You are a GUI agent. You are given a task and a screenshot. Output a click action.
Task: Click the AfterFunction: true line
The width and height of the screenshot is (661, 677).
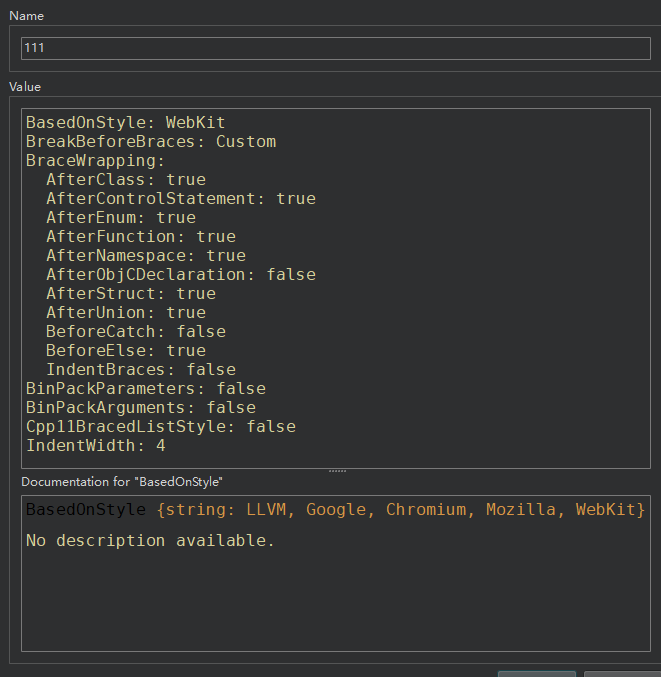point(140,237)
